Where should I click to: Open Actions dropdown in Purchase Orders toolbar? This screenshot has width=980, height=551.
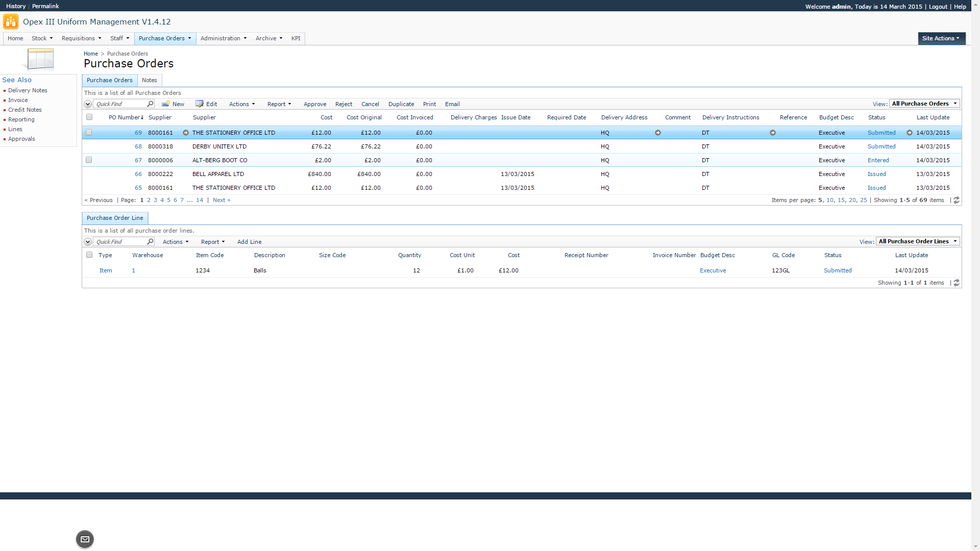pyautogui.click(x=241, y=104)
